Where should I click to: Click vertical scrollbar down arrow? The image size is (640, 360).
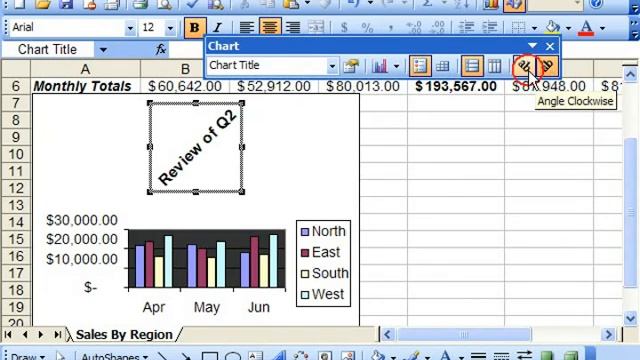[630, 318]
